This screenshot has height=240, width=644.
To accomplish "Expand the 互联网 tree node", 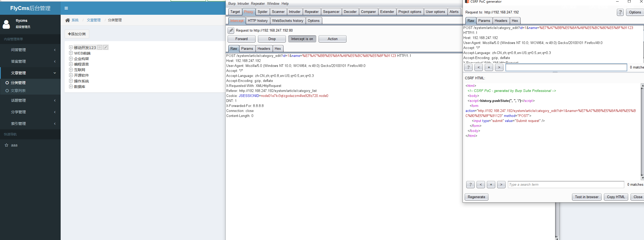I will 71,70.
